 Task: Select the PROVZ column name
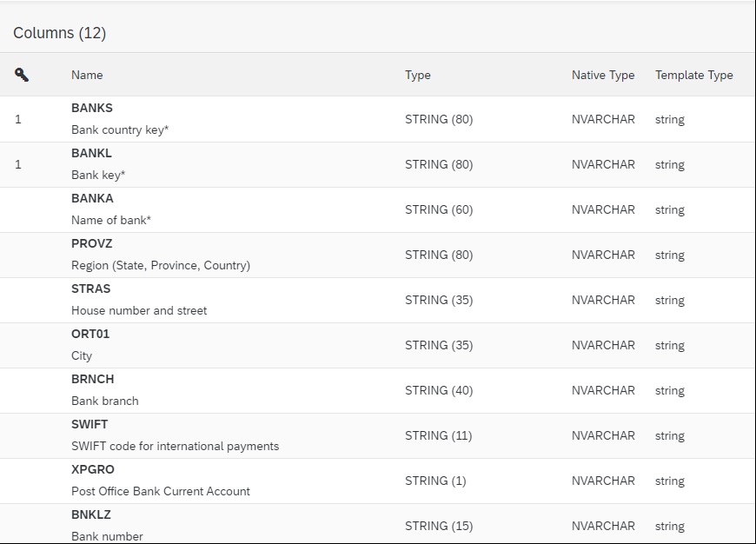pyautogui.click(x=91, y=244)
